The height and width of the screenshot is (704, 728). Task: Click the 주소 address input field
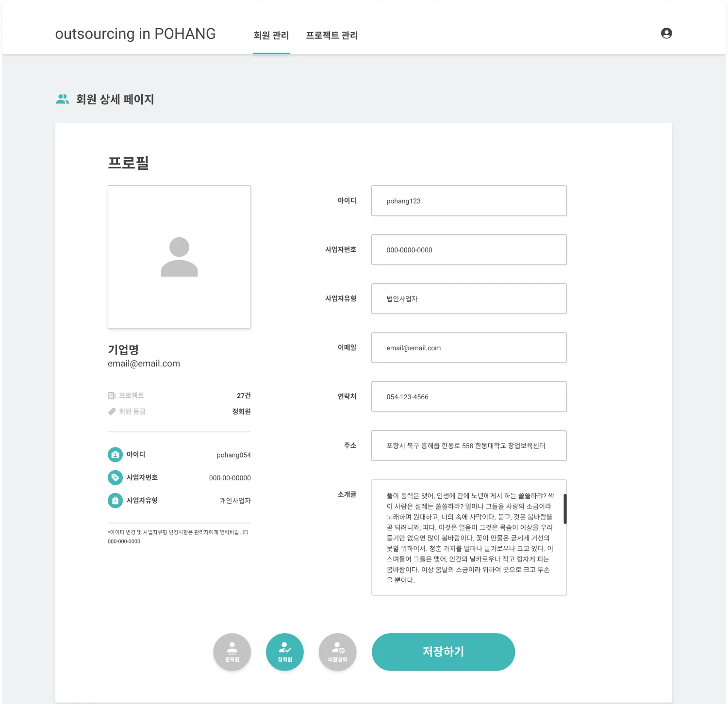tap(469, 446)
